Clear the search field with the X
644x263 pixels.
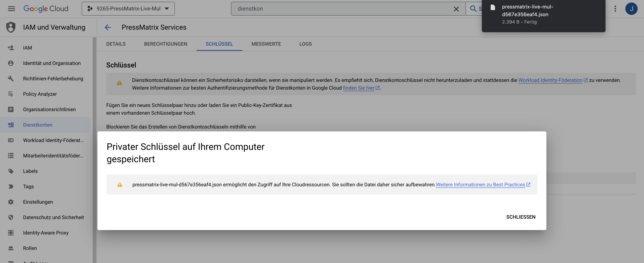(x=456, y=9)
